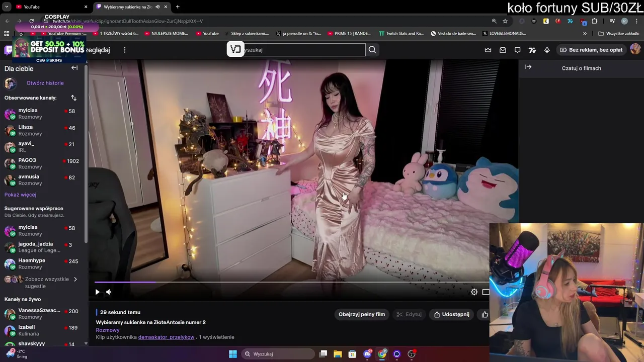This screenshot has height=362, width=644.
Task: Open Twitch Prime loot crown icon
Action: pyautogui.click(x=488, y=50)
